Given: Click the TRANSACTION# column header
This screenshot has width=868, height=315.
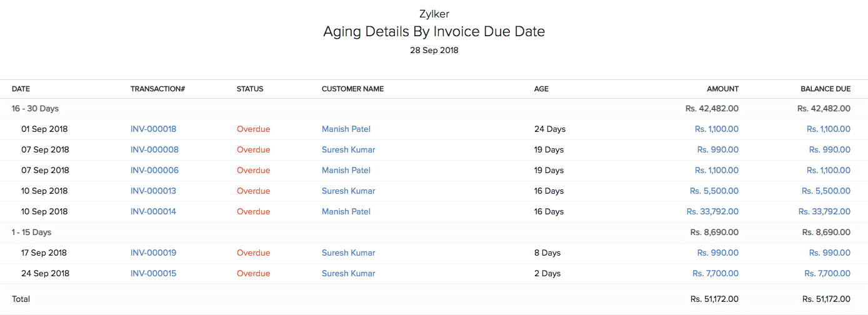Looking at the screenshot, I should pyautogui.click(x=157, y=89).
